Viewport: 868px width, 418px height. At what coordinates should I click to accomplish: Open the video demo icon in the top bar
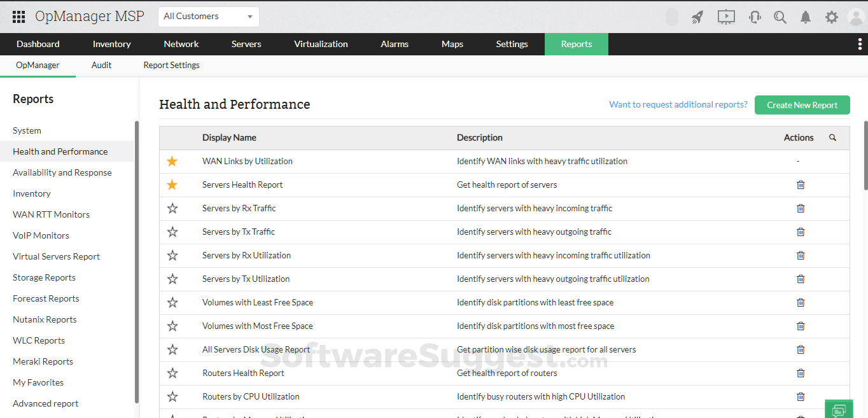tap(725, 17)
